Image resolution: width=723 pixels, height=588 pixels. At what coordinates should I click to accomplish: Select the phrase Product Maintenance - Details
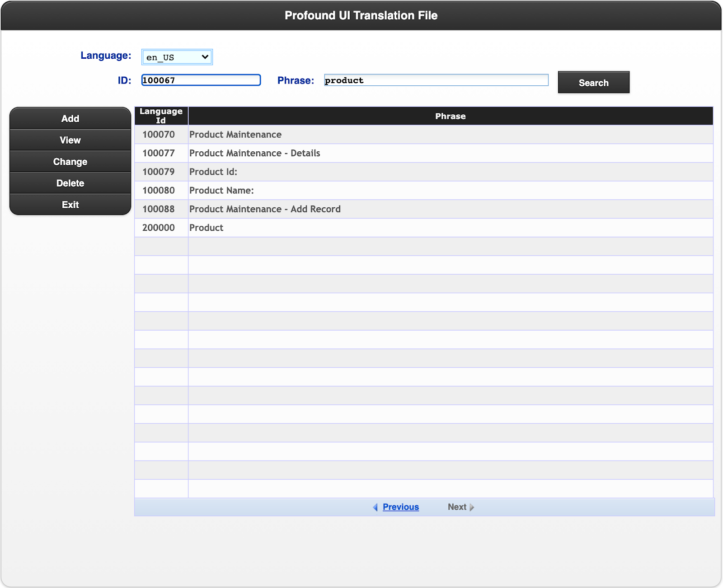point(254,153)
